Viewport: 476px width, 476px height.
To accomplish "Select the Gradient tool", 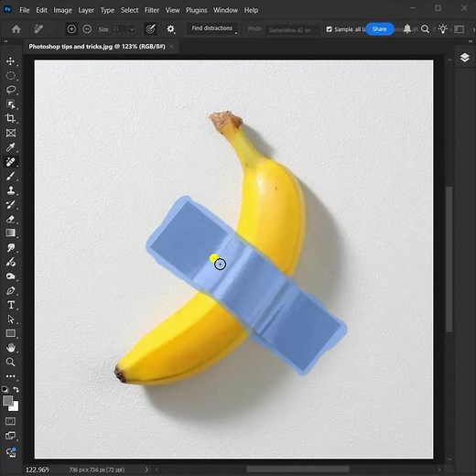I will coord(11,233).
